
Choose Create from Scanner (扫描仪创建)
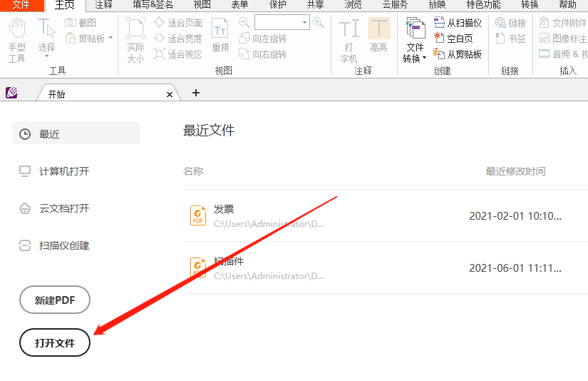coord(54,245)
